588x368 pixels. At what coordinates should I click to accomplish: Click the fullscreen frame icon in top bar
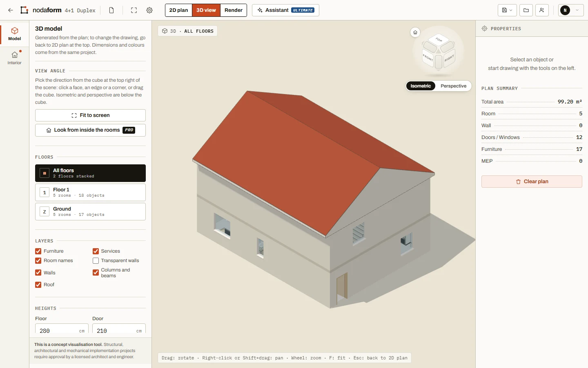click(134, 10)
